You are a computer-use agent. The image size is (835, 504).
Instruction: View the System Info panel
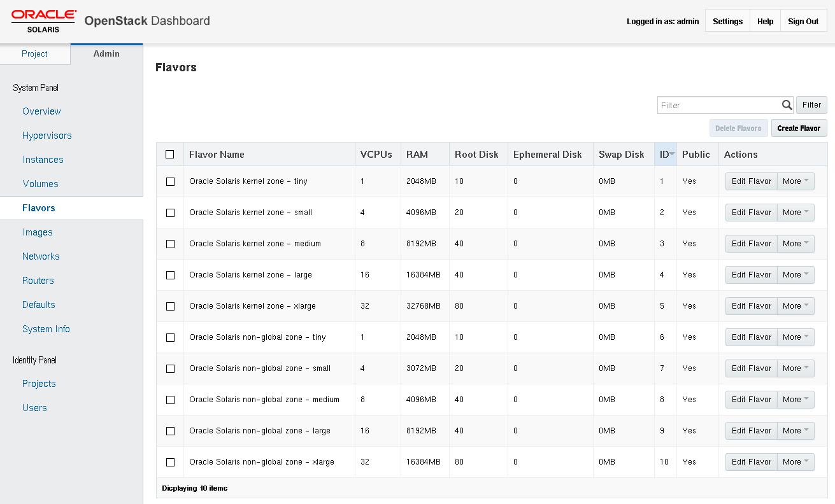(x=46, y=329)
